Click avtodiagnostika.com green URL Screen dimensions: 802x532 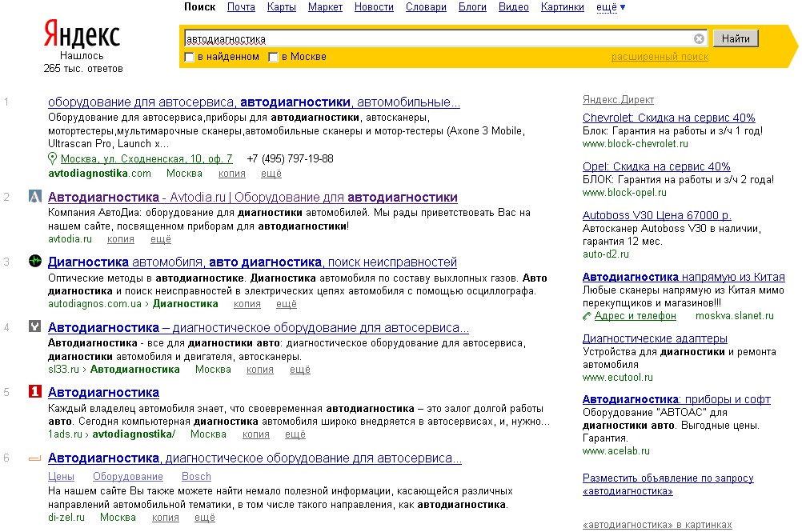tap(99, 174)
